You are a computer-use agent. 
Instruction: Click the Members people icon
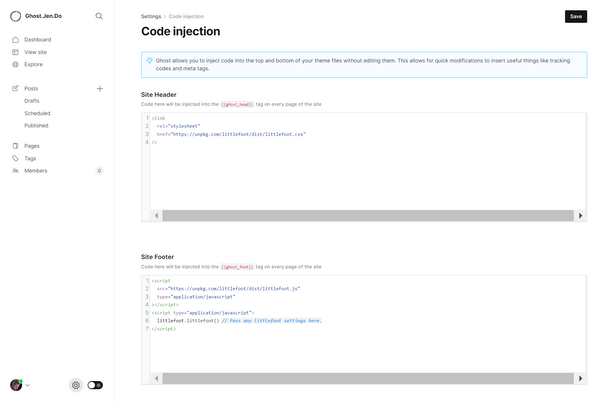coord(15,171)
